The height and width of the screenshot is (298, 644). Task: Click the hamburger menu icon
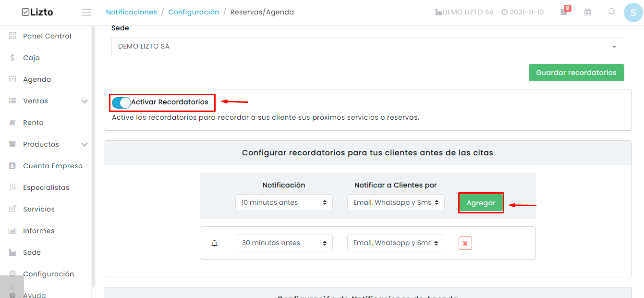86,12
